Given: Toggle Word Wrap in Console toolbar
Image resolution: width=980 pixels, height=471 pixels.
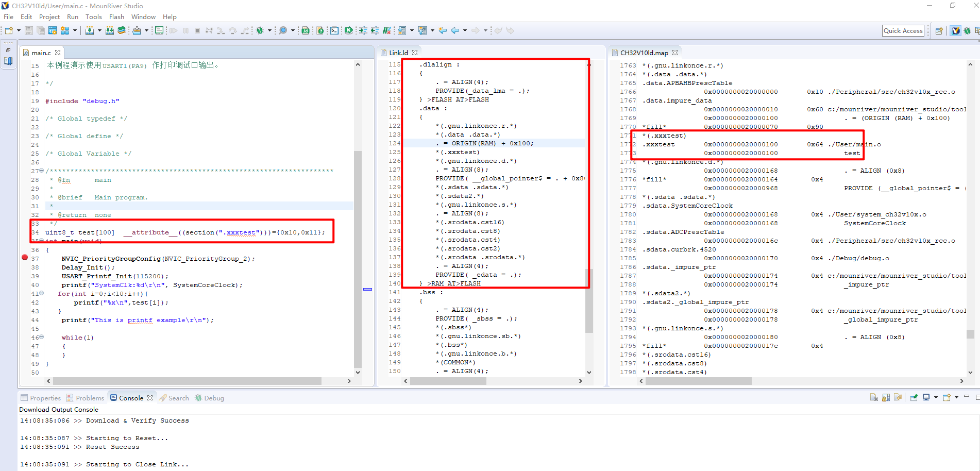Looking at the screenshot, I should click(x=898, y=397).
